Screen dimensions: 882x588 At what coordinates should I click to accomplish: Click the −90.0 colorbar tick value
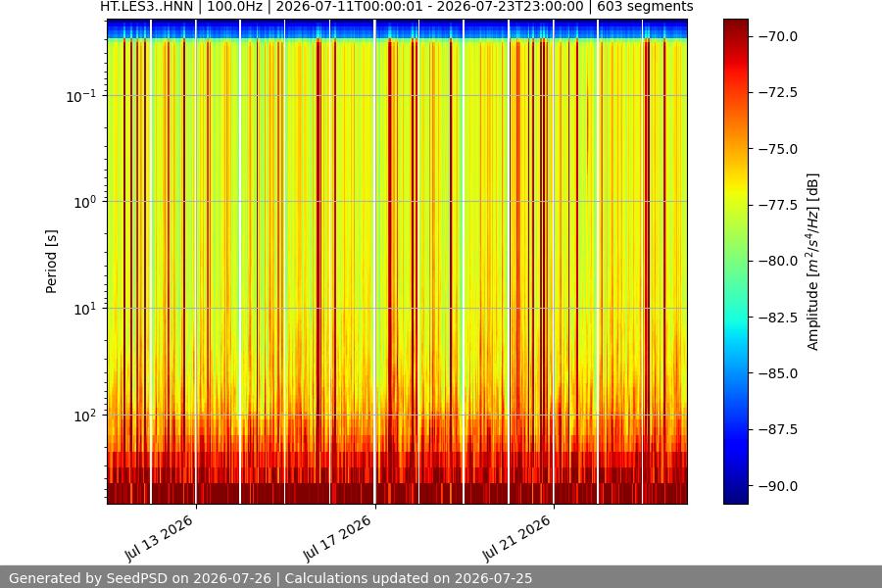click(778, 486)
